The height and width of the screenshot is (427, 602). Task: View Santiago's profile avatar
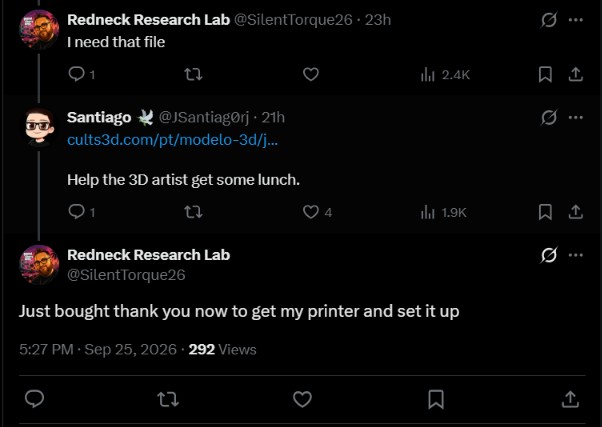pos(39,128)
